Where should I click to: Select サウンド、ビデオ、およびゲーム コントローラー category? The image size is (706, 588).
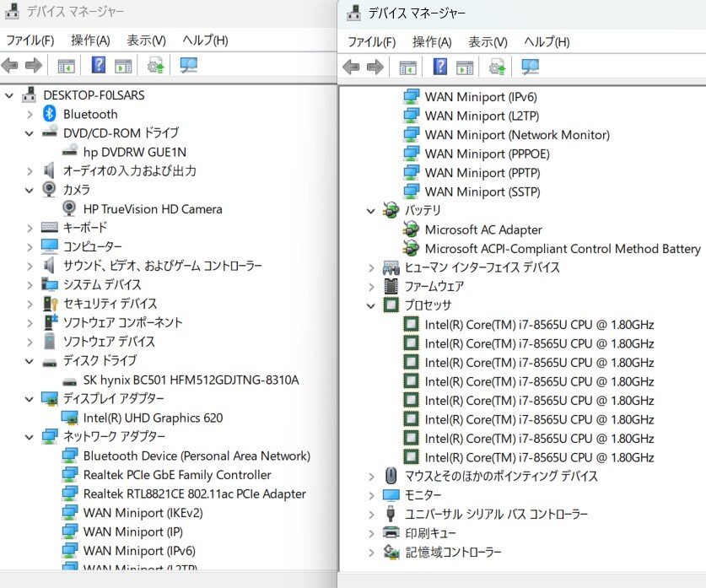(x=163, y=266)
